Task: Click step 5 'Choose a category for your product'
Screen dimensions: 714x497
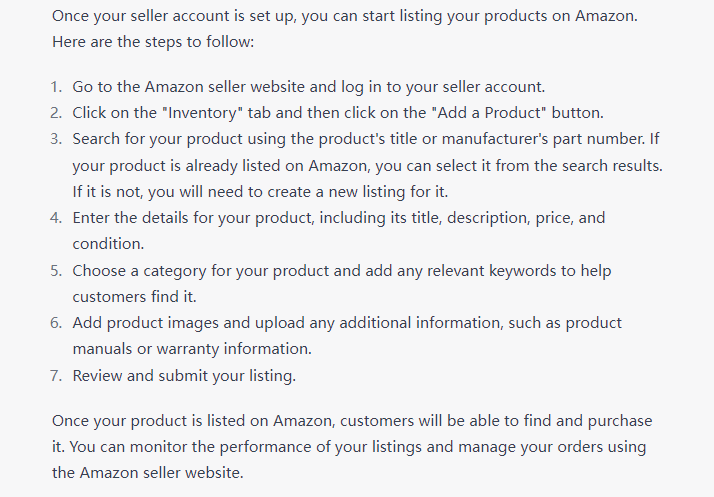Action: [342, 271]
